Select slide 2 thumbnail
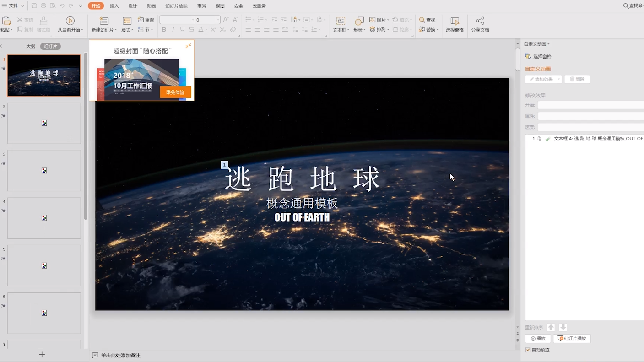The width and height of the screenshot is (644, 362). tap(44, 123)
